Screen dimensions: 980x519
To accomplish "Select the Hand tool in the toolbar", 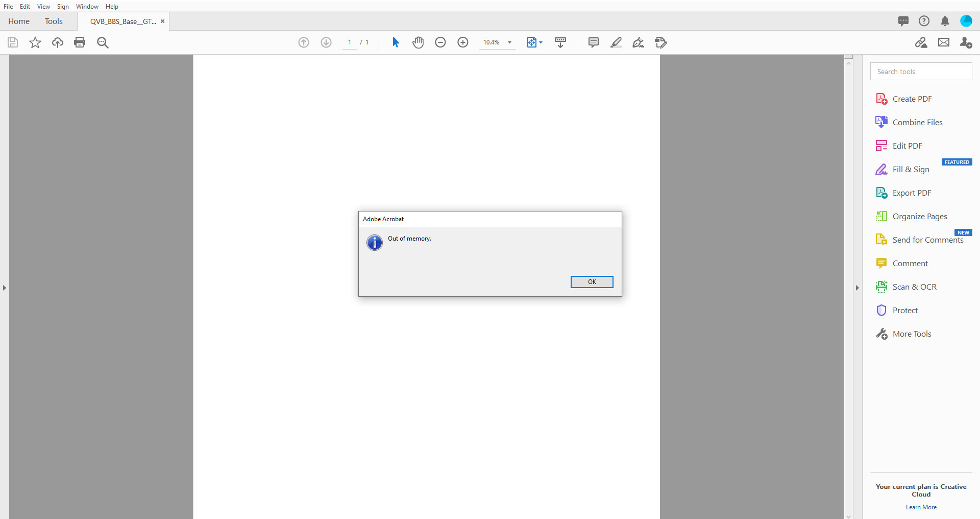I will (x=418, y=42).
